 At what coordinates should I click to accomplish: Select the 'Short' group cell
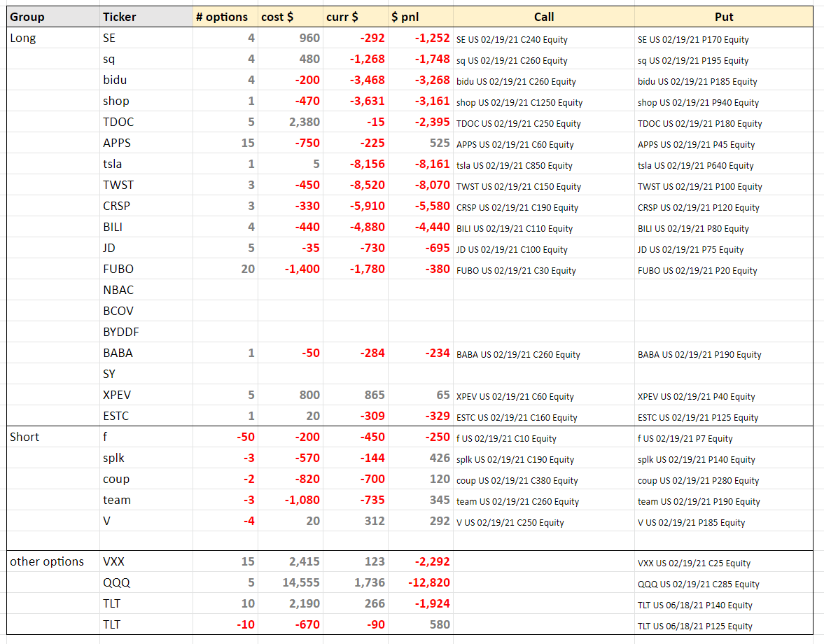53,437
